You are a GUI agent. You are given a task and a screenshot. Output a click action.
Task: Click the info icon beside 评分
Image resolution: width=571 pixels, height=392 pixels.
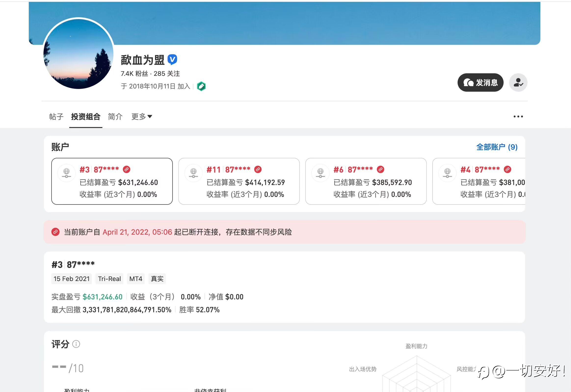[x=76, y=344]
